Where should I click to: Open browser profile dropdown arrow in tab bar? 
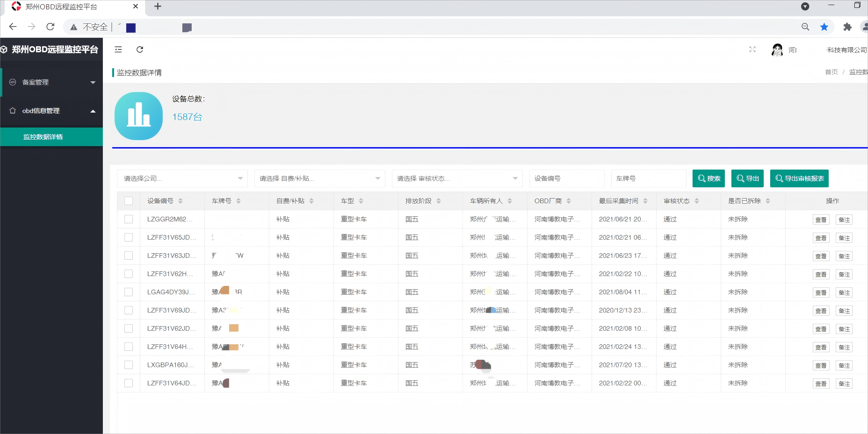coord(805,7)
